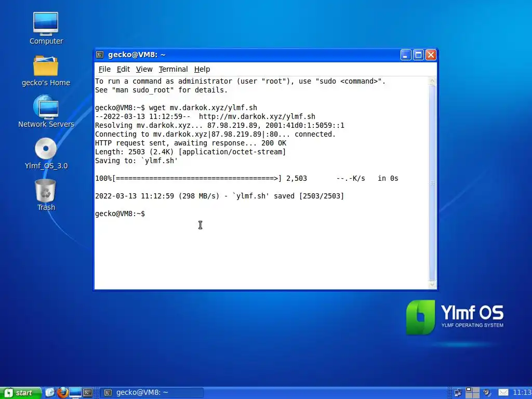
Task: Click the terminal icon in the window title bar
Action: pos(100,55)
